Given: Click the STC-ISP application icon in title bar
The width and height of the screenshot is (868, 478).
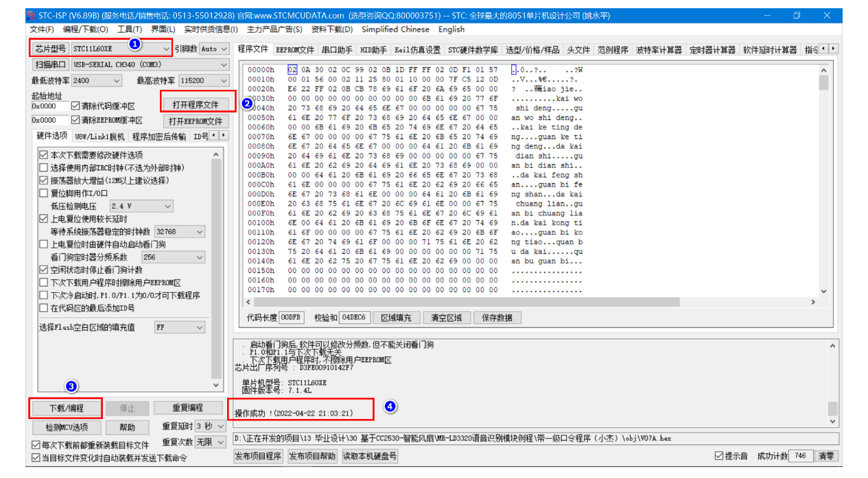Looking at the screenshot, I should pos(30,15).
